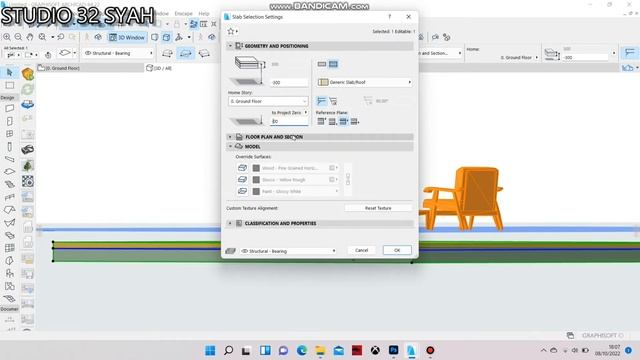This screenshot has width=640, height=360.
Task: Click the OK button
Action: click(x=397, y=250)
